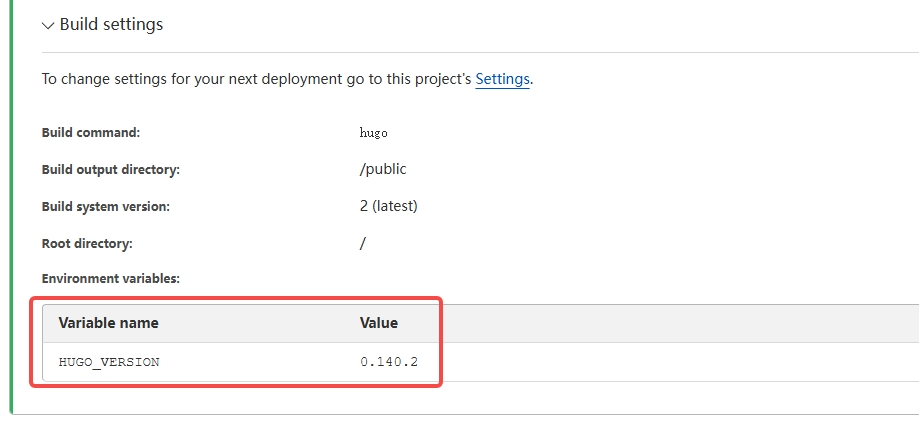919x423 pixels.
Task: Click the Build settings section heading
Action: pyautogui.click(x=111, y=24)
